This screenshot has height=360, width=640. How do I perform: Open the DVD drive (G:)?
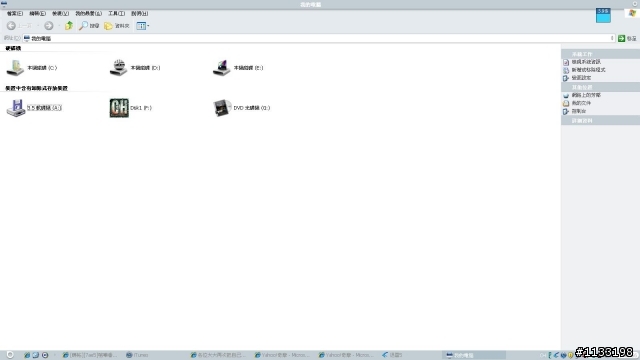(242, 108)
